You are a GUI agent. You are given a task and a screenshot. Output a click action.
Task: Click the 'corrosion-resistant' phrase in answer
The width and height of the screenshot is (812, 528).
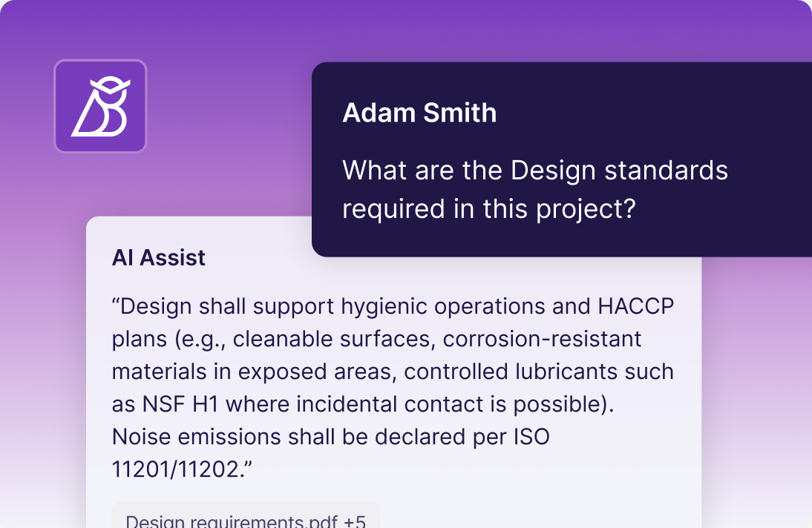pos(542,339)
